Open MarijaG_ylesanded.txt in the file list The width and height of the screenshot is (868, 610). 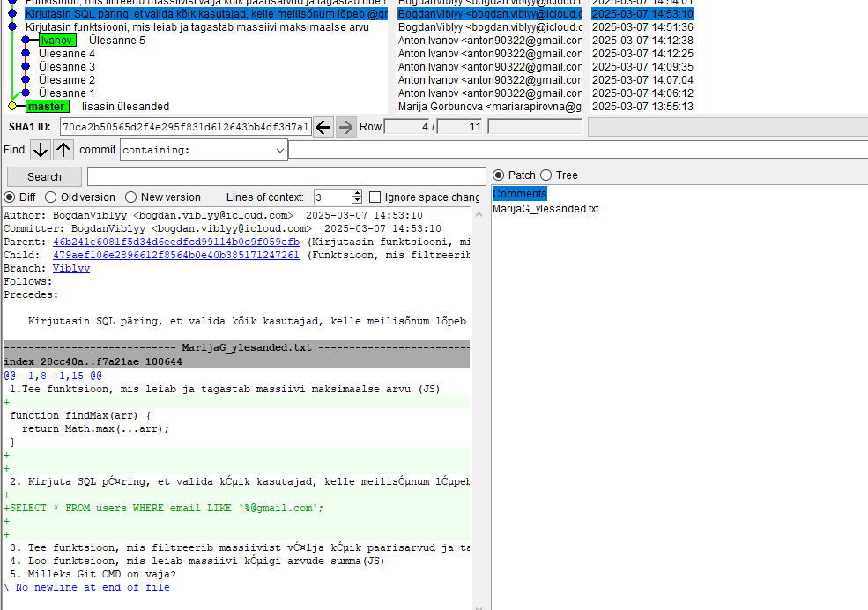(x=545, y=209)
